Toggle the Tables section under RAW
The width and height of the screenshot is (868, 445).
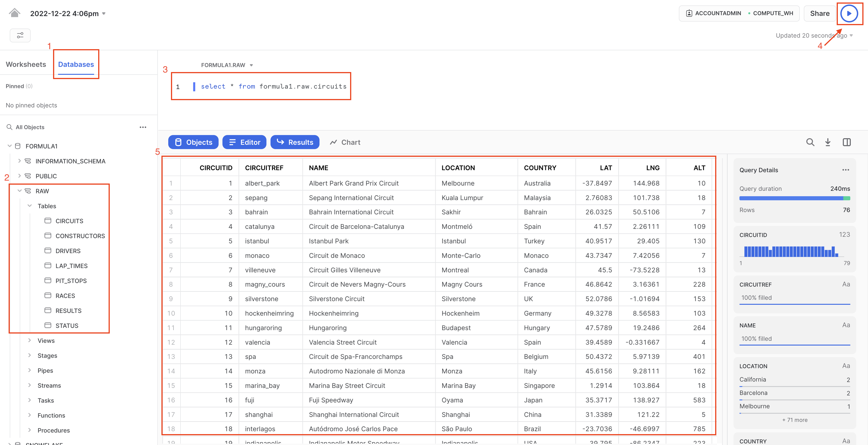point(29,206)
